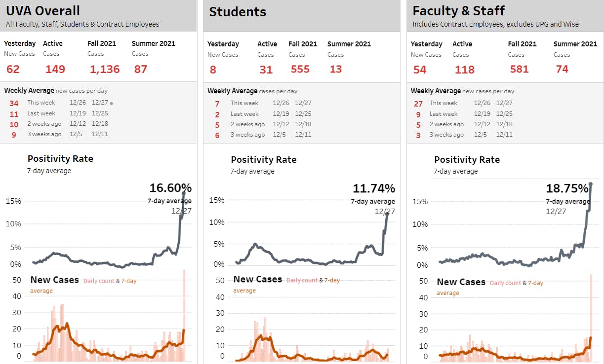The image size is (604, 364).
Task: Click the 16.60% annotation on UVA Overall chart
Action: [x=170, y=188]
